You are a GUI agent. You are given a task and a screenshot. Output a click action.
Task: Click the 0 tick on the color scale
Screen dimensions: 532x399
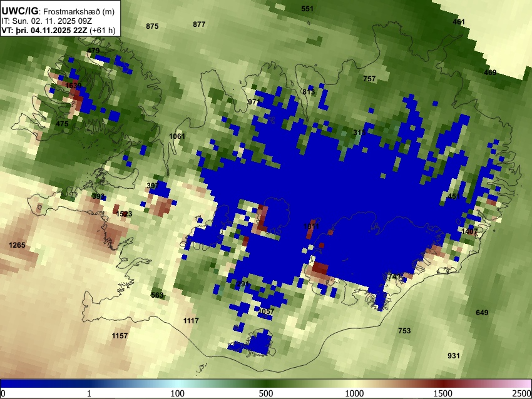tap(3, 393)
